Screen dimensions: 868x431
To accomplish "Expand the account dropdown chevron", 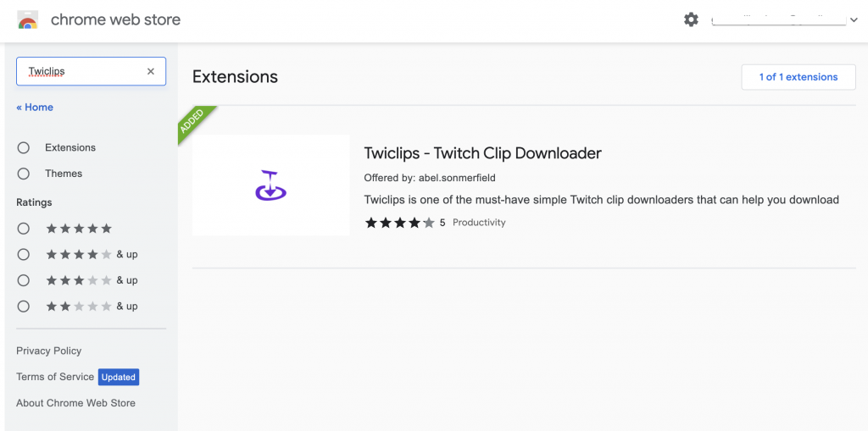I will pos(853,20).
